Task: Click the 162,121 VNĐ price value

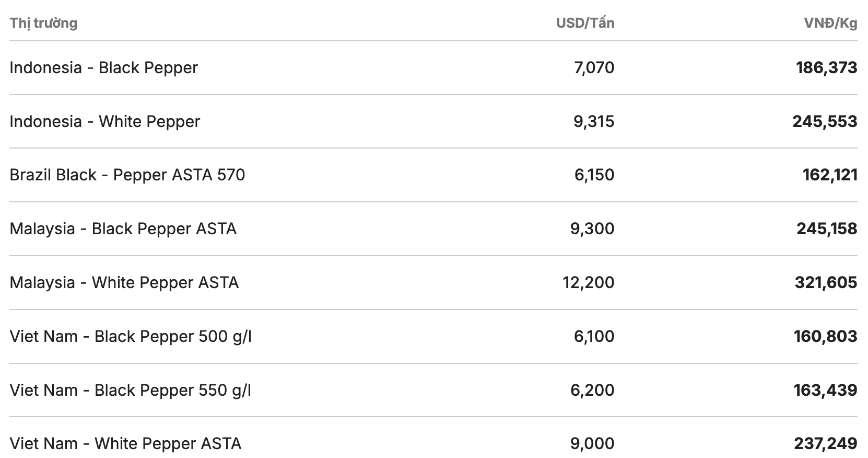Action: tap(830, 175)
